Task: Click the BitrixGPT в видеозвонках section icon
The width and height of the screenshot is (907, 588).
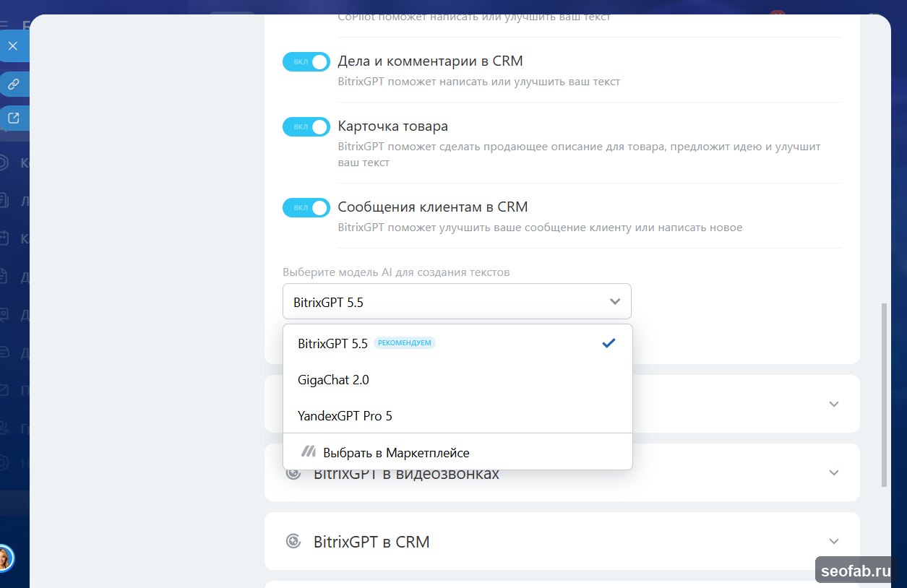Action: pyautogui.click(x=293, y=475)
